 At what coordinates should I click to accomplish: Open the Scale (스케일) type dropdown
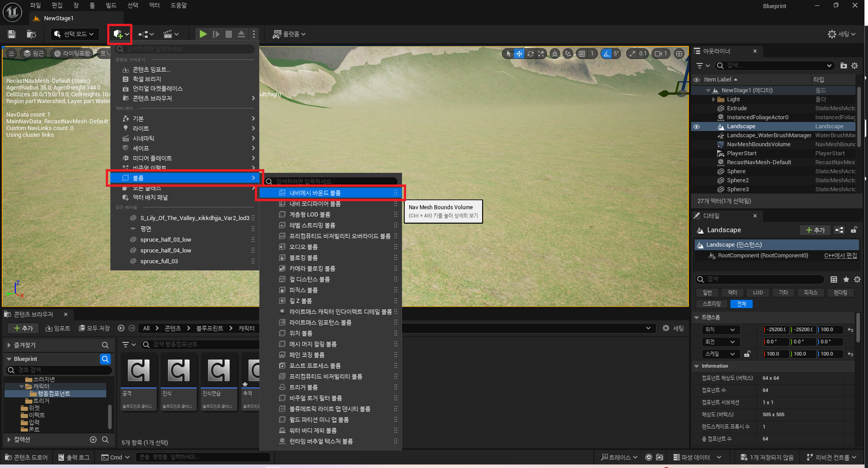(x=721, y=354)
